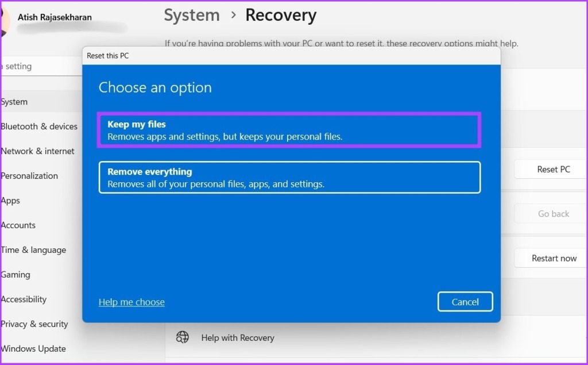Select the Keep my files option

289,130
